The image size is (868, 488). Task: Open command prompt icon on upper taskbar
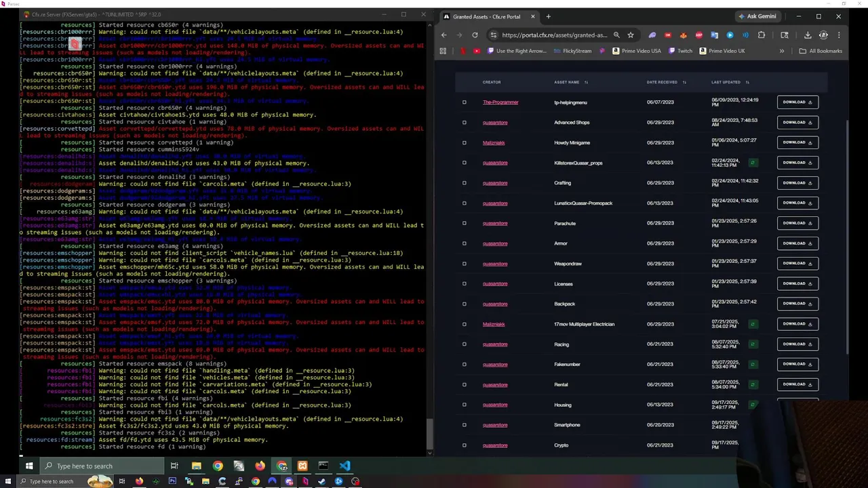coord(323,466)
